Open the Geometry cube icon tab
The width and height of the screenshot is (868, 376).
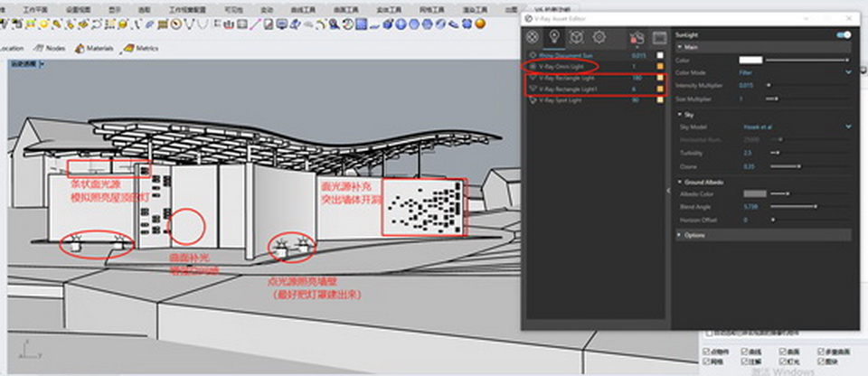click(x=577, y=37)
